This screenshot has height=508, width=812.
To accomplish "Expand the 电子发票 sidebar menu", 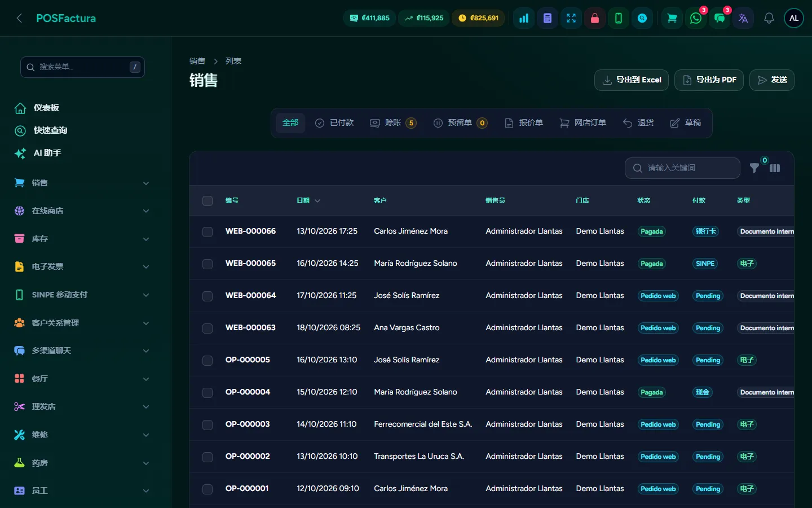I will pos(82,266).
